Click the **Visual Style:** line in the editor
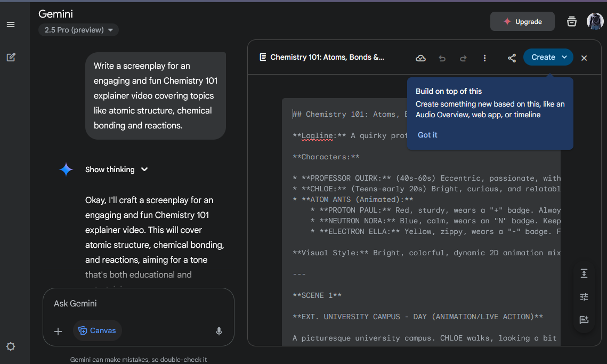607x364 pixels. click(426, 253)
